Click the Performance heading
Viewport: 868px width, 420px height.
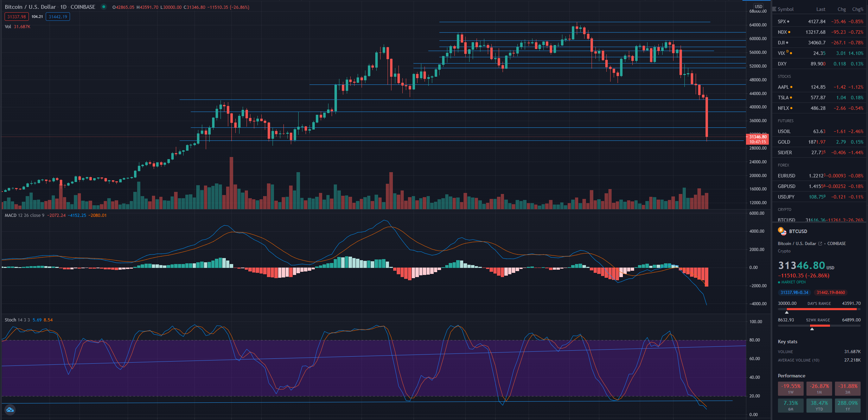(x=791, y=376)
